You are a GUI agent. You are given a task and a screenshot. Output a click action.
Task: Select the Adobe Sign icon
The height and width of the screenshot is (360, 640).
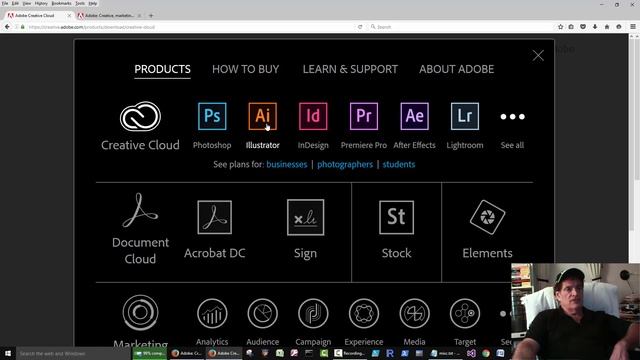coord(305,217)
